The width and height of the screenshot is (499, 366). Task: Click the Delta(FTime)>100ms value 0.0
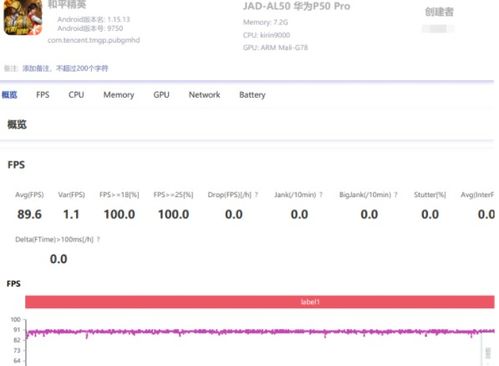tap(58, 259)
